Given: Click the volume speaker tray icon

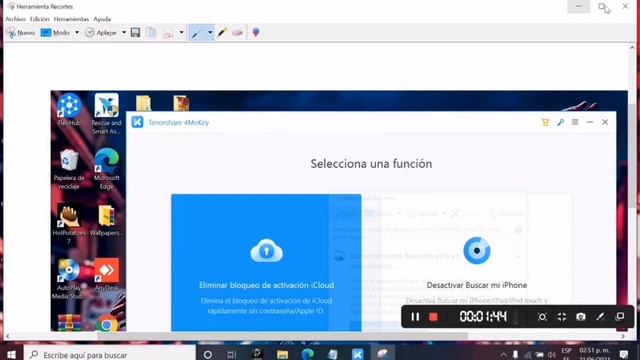Looking at the screenshot, I should pos(551,355).
